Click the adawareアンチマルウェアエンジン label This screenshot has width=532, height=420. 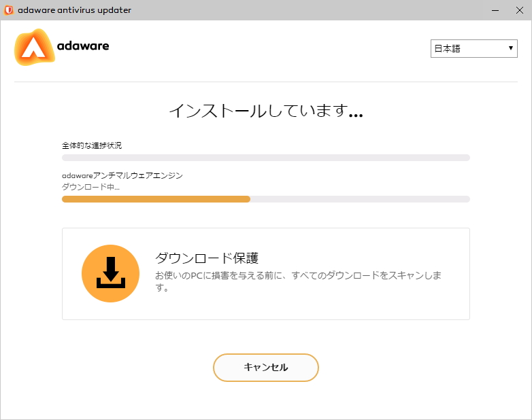coord(122,175)
